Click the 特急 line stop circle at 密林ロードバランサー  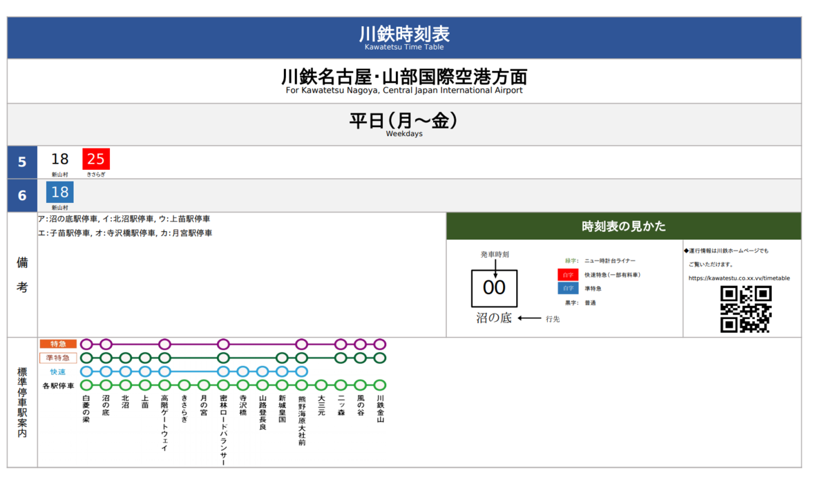(223, 344)
